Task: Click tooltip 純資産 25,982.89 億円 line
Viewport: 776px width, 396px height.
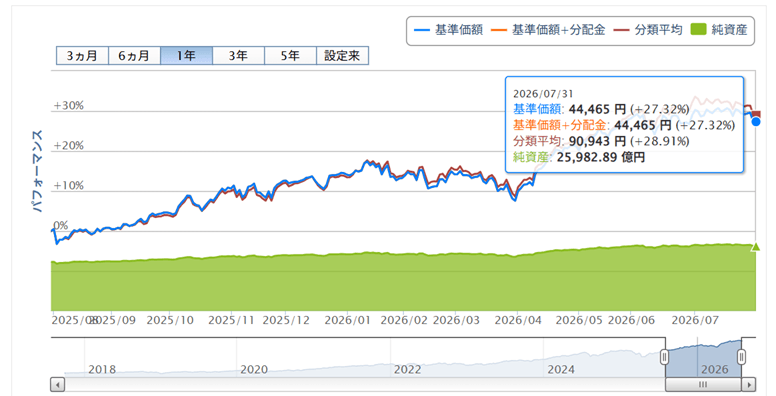Action: point(579,157)
